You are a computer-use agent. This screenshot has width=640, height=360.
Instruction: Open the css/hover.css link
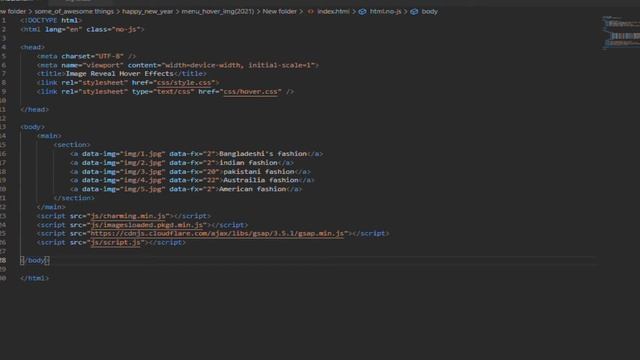[251, 91]
